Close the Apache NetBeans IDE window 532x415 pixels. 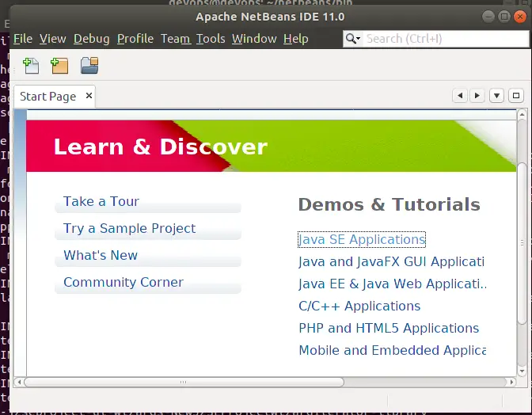point(520,17)
